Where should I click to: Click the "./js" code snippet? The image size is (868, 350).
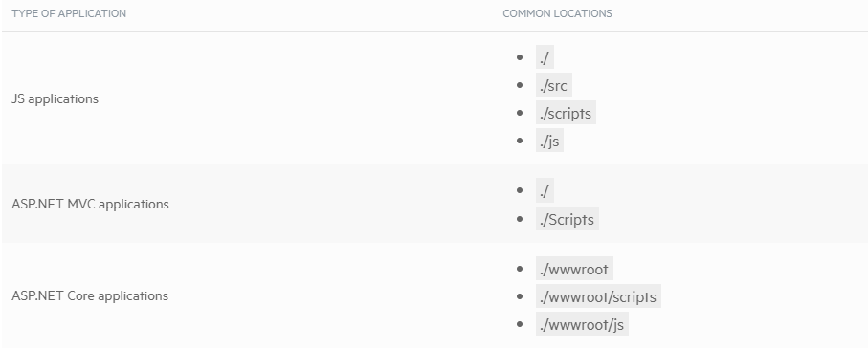(x=549, y=141)
